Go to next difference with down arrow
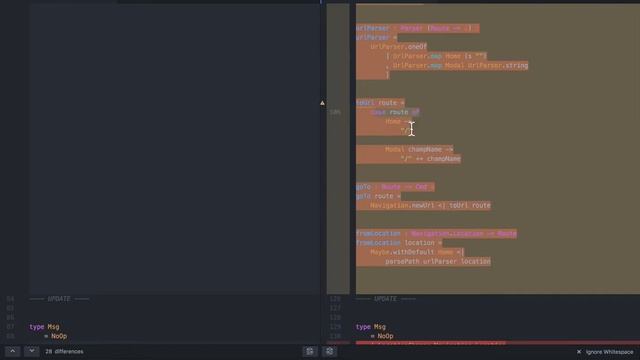The image size is (640, 360). point(31,351)
